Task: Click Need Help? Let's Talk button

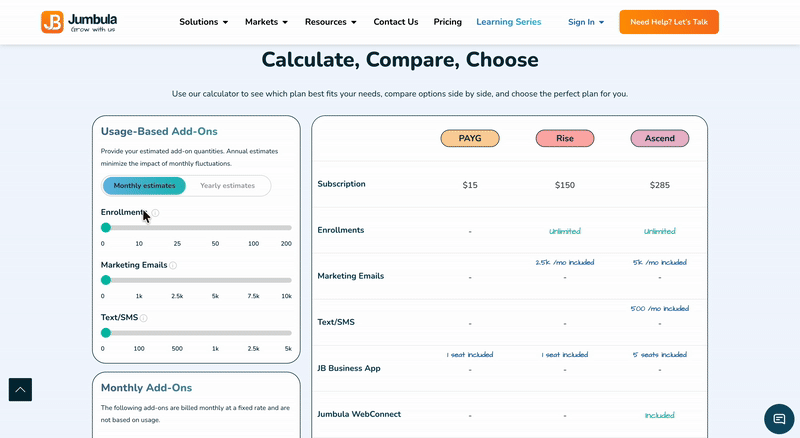Action: click(x=669, y=22)
